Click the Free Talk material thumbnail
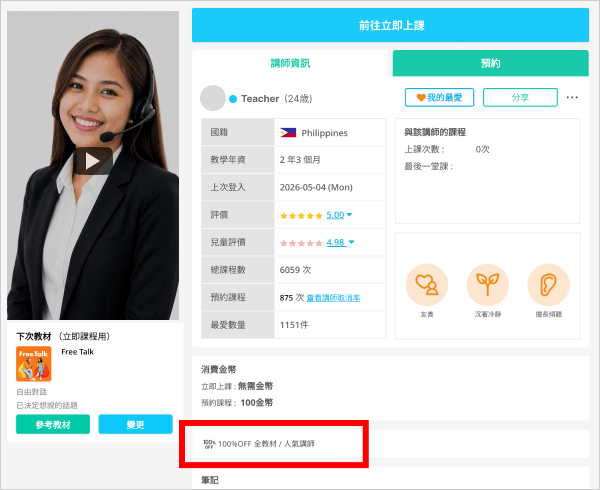Image resolution: width=600 pixels, height=490 pixels. (x=34, y=364)
